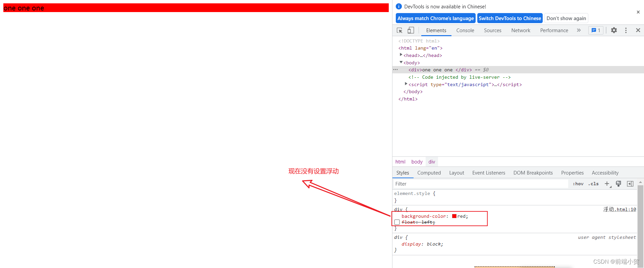Open the selected row ellipsis menu
This screenshot has height=268, width=644.
coord(395,70)
